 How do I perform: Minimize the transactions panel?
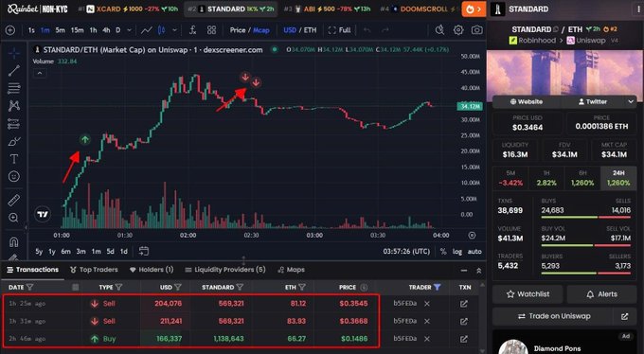point(464,270)
